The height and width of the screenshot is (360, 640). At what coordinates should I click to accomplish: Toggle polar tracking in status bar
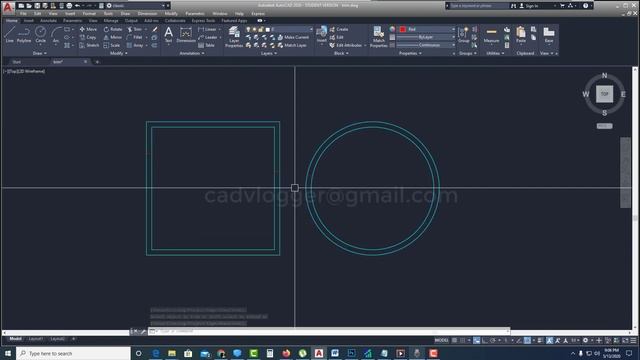click(493, 340)
